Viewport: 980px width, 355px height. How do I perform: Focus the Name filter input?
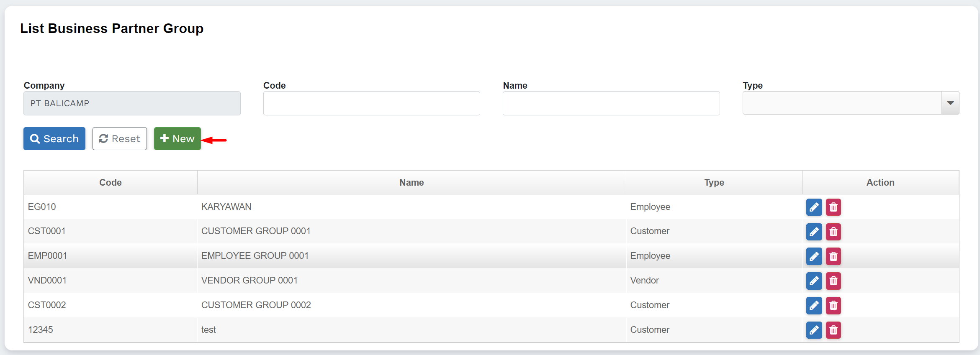click(x=611, y=103)
